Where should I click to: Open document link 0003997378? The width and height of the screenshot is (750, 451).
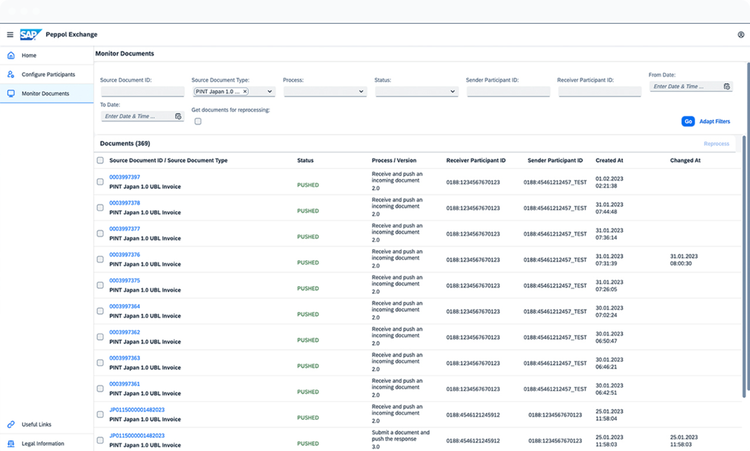[124, 203]
